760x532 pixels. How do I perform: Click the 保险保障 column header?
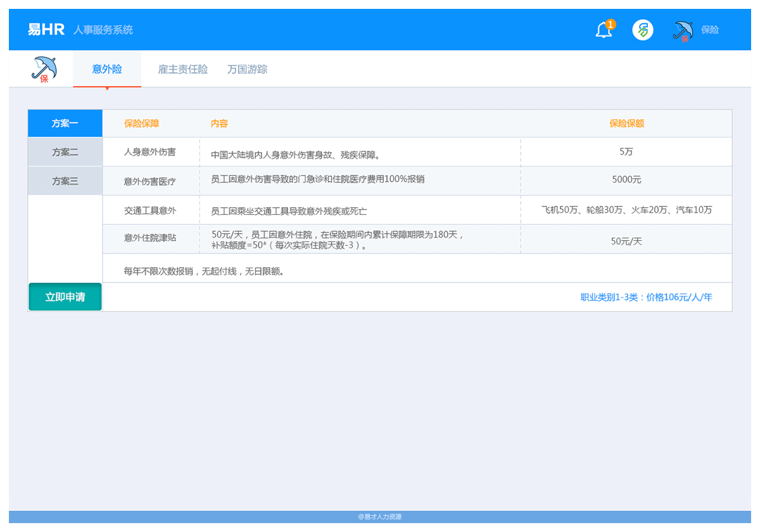[x=142, y=123]
